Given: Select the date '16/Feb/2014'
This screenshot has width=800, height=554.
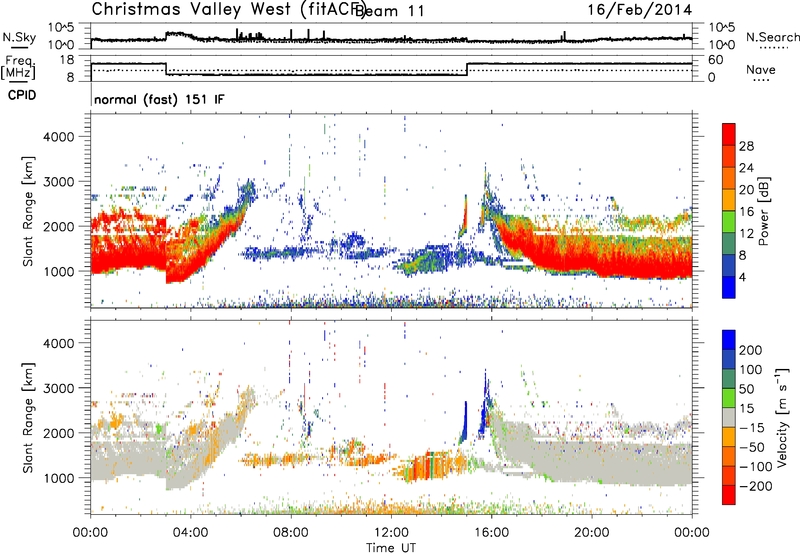Looking at the screenshot, I should [640, 10].
